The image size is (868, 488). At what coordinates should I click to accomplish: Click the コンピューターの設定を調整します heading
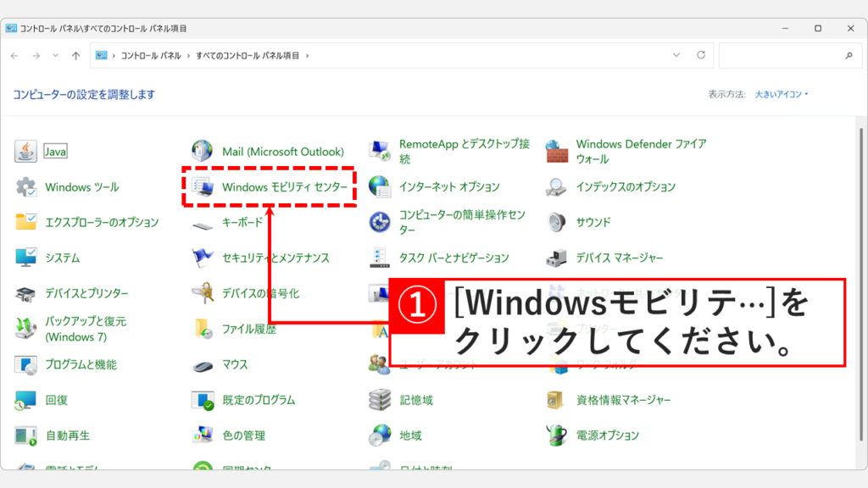coord(84,95)
